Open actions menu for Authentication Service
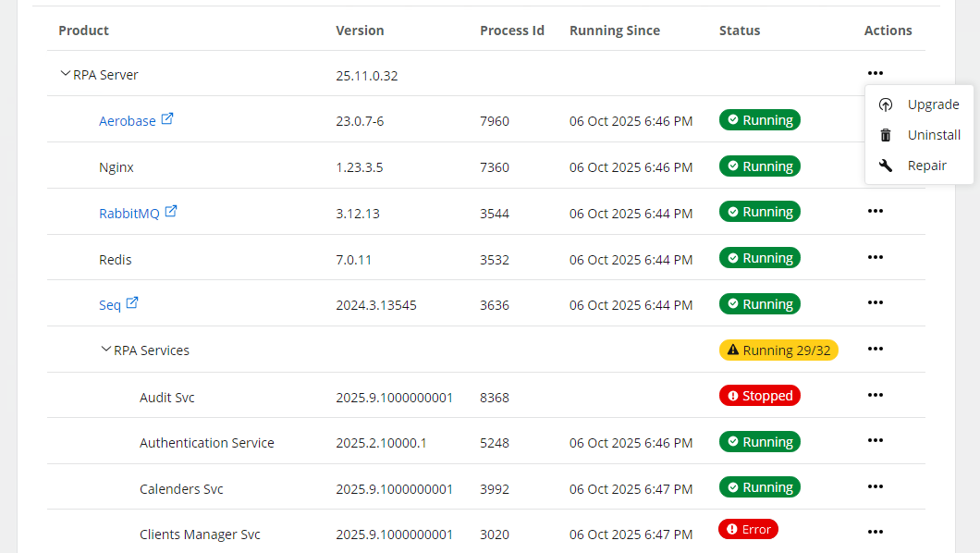The width and height of the screenshot is (980, 553). [x=875, y=440]
